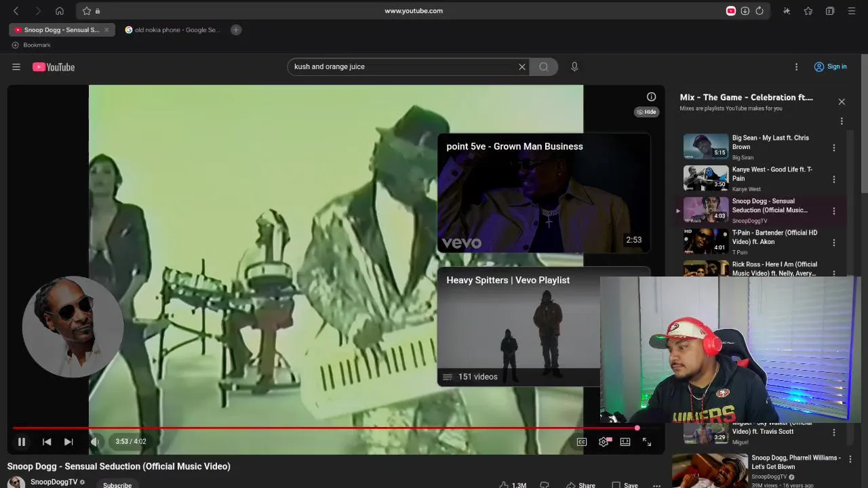Toggle closed captions
Viewport: 868px width, 488px height.
(x=582, y=442)
